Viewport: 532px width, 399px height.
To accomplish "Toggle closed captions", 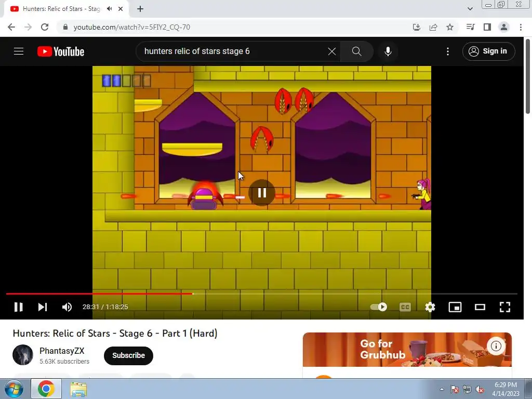I will 405,307.
